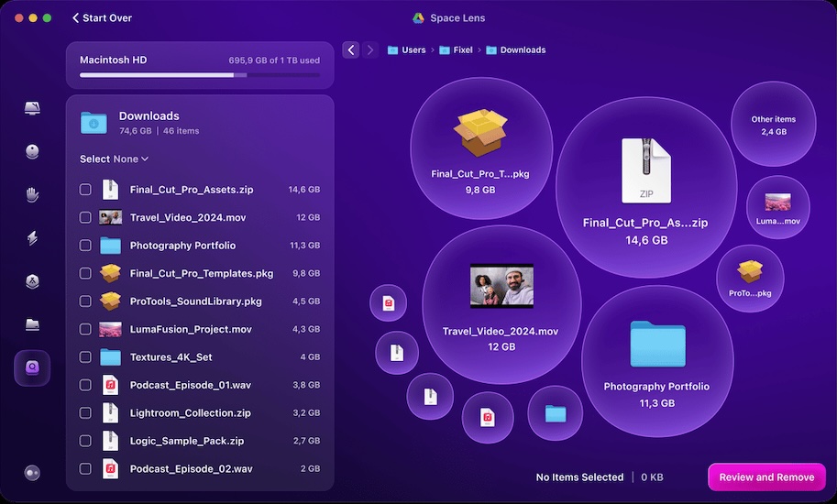Viewport: 837px width, 504px height.
Task: Mark the LumaFusion_Project.mov checkbox
Action: (x=85, y=329)
